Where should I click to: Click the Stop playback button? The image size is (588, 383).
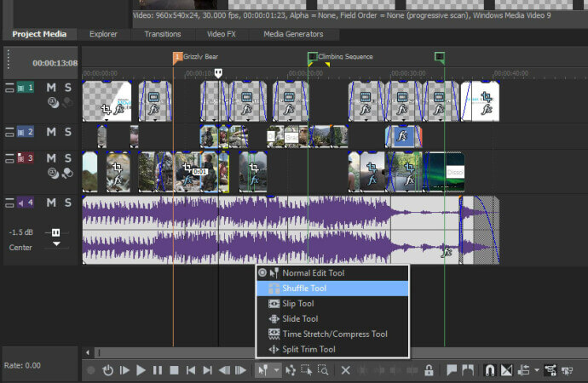174,370
